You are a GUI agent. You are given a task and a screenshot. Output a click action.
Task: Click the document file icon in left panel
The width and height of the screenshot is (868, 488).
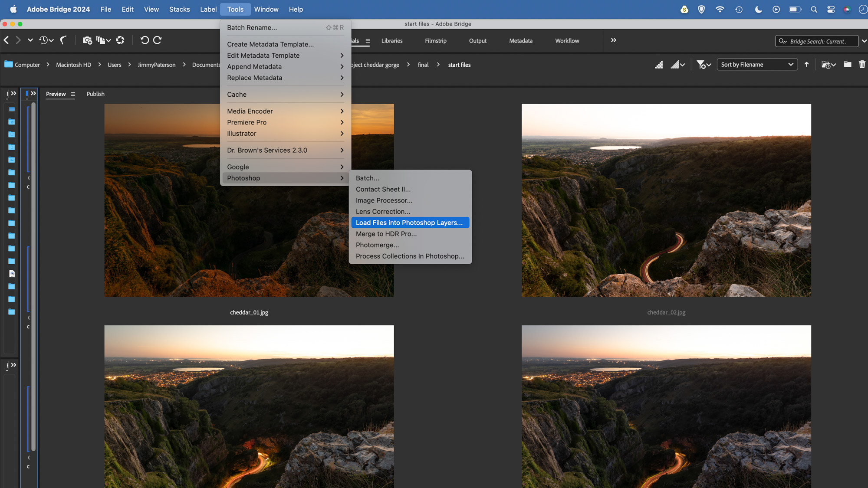[12, 274]
